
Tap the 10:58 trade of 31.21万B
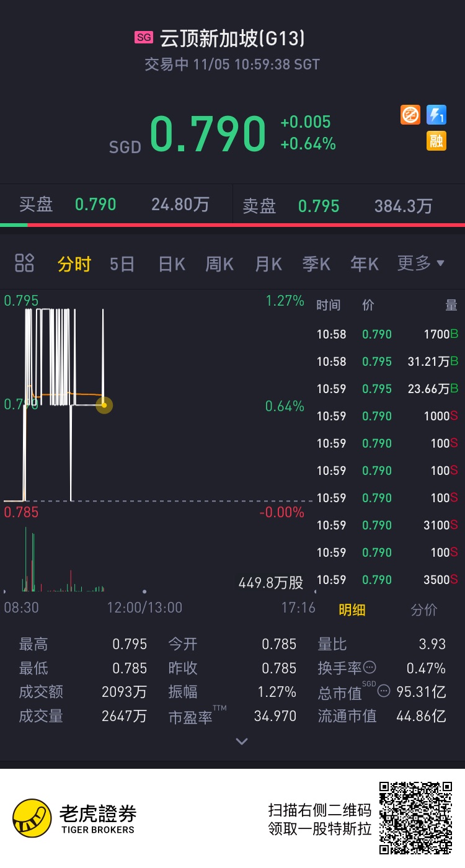pyautogui.click(x=387, y=361)
